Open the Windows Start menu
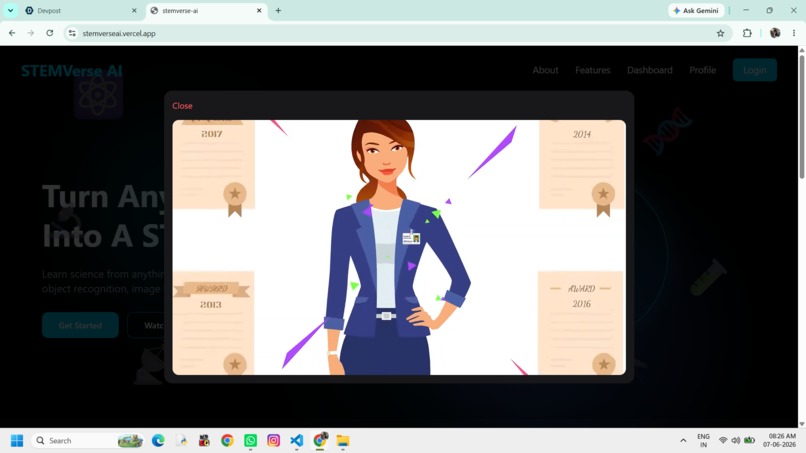806x453 pixels. pyautogui.click(x=17, y=441)
